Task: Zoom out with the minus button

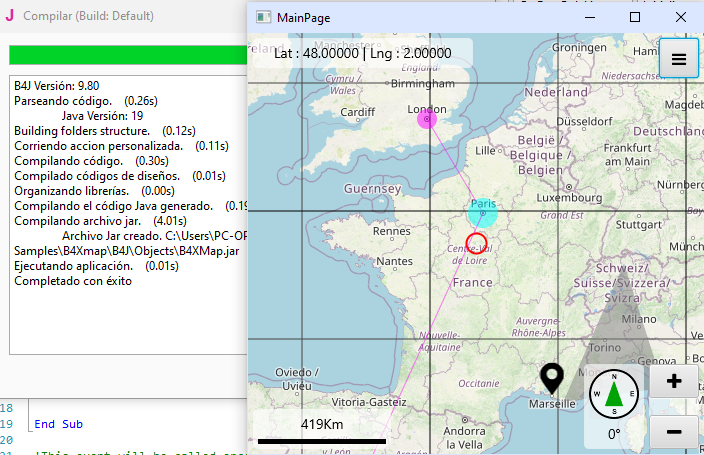Action: [673, 432]
